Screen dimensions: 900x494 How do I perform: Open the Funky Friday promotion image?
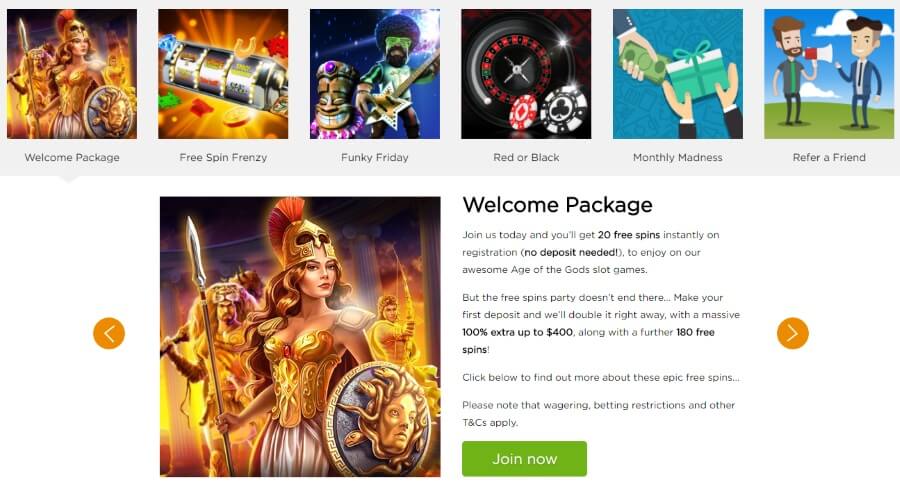375,74
